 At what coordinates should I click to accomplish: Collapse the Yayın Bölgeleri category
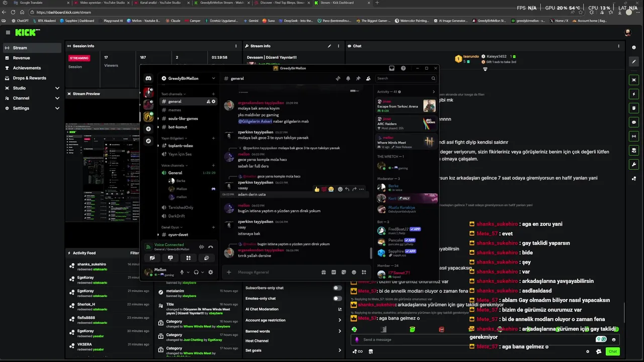pos(174,138)
